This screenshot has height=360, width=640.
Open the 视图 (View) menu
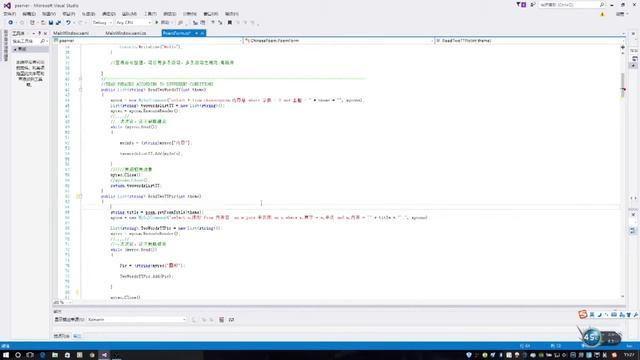point(49,14)
